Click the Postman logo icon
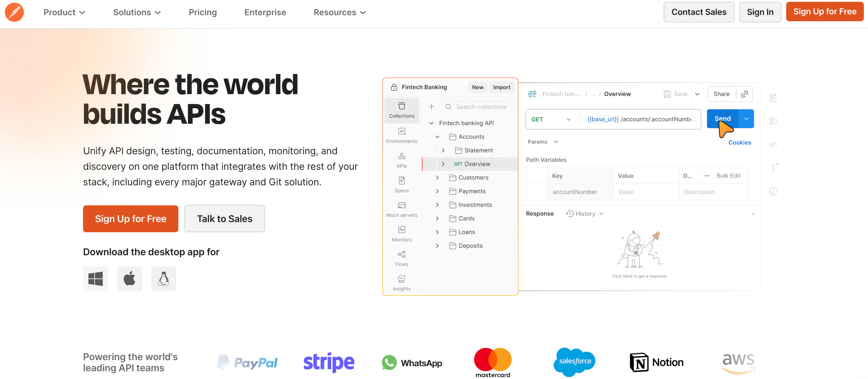868x379 pixels. (x=14, y=13)
